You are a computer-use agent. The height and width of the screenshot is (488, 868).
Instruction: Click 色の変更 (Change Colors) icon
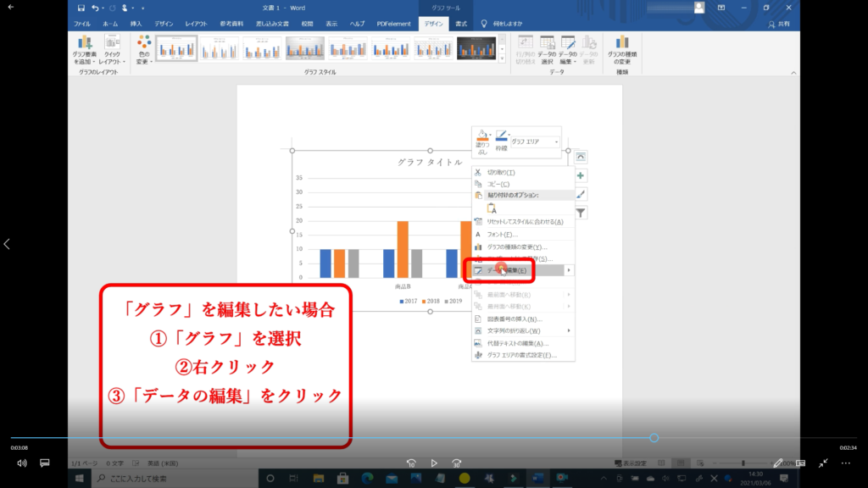(x=144, y=49)
